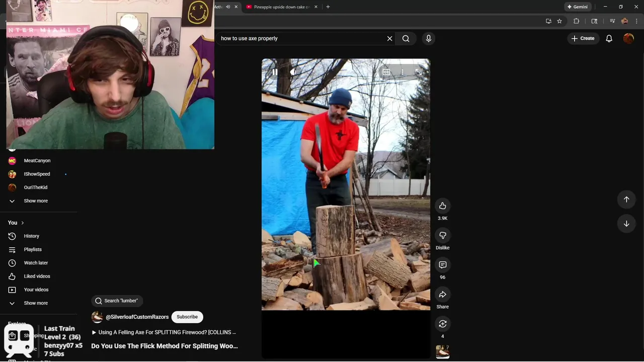Go to the next Short

[x=626, y=224]
